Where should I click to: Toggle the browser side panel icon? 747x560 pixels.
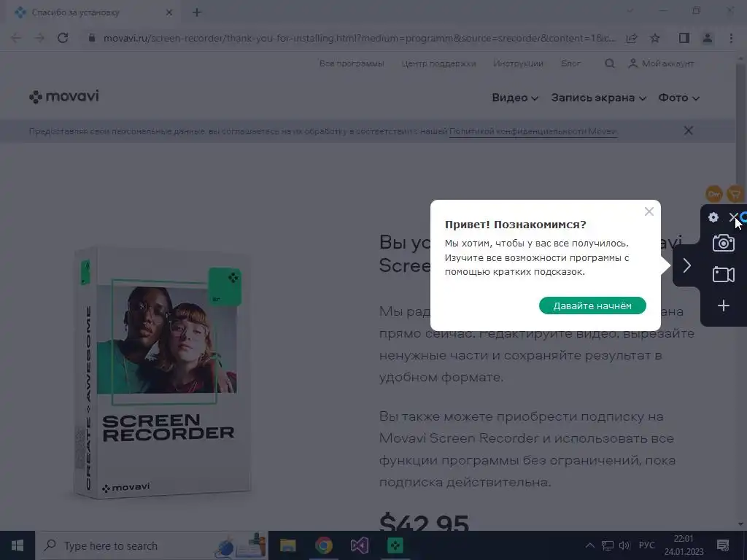click(684, 38)
